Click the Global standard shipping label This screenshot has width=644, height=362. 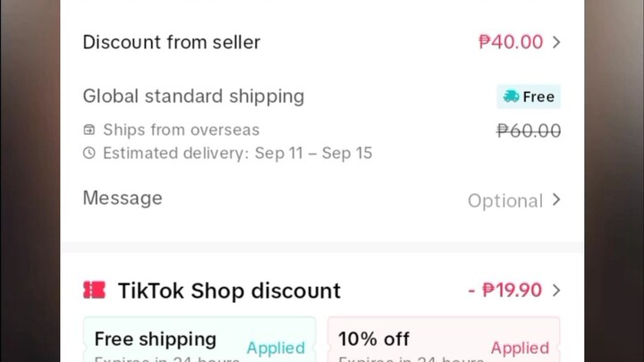click(x=193, y=96)
